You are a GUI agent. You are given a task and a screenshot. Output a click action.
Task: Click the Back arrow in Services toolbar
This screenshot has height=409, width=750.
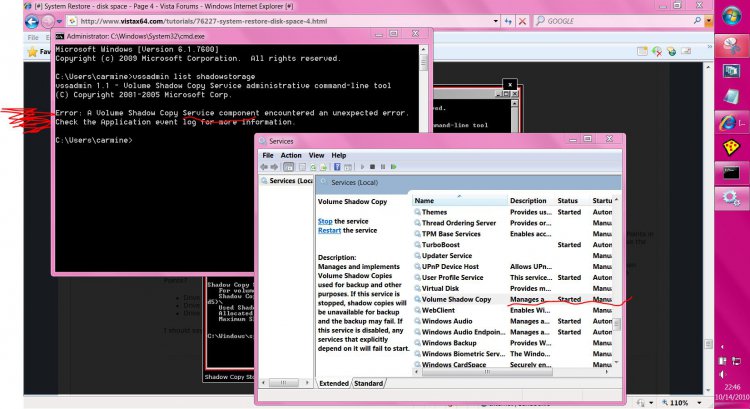(264, 166)
